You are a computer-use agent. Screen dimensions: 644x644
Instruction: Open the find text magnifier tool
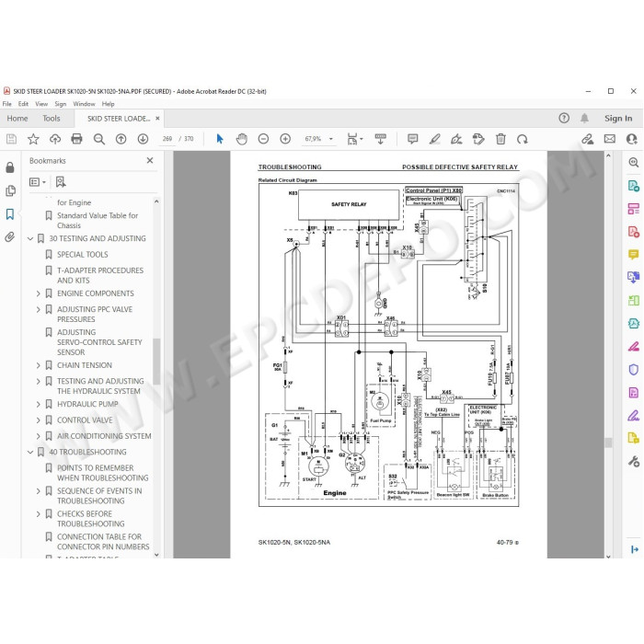pyautogui.click(x=99, y=139)
